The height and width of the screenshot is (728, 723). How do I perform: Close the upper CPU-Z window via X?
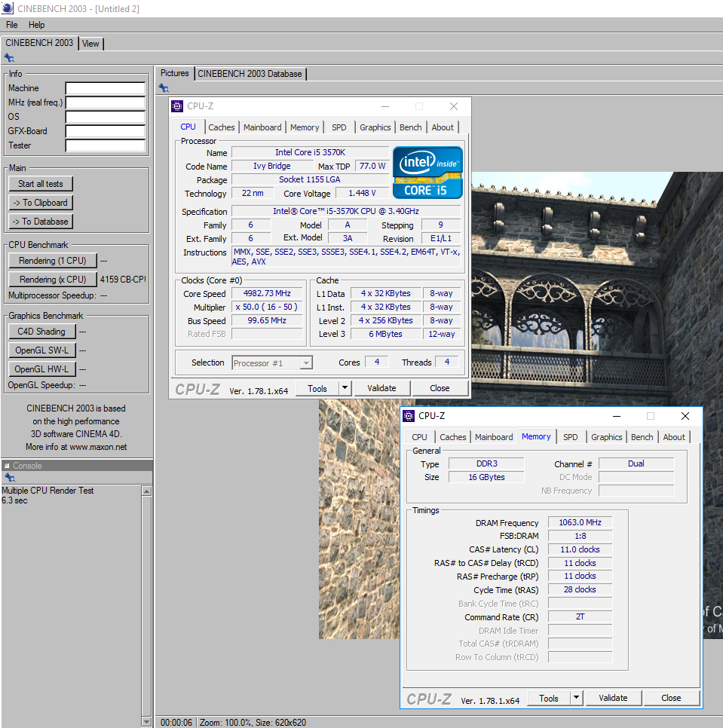[454, 106]
